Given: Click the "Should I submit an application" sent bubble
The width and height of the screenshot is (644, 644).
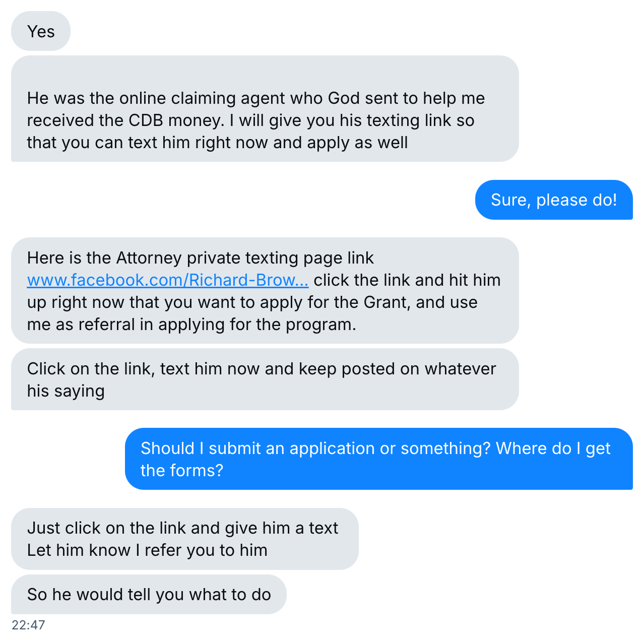Looking at the screenshot, I should pos(378,459).
